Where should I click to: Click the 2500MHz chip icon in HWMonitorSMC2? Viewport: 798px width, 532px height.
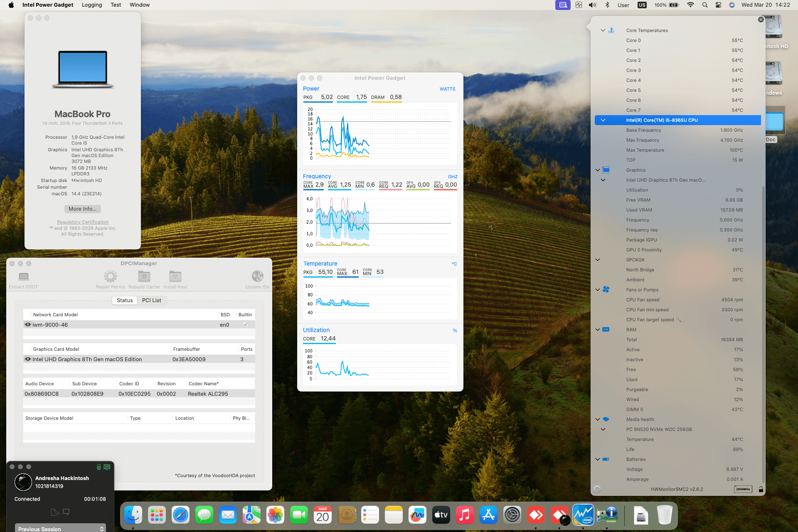pos(743,489)
